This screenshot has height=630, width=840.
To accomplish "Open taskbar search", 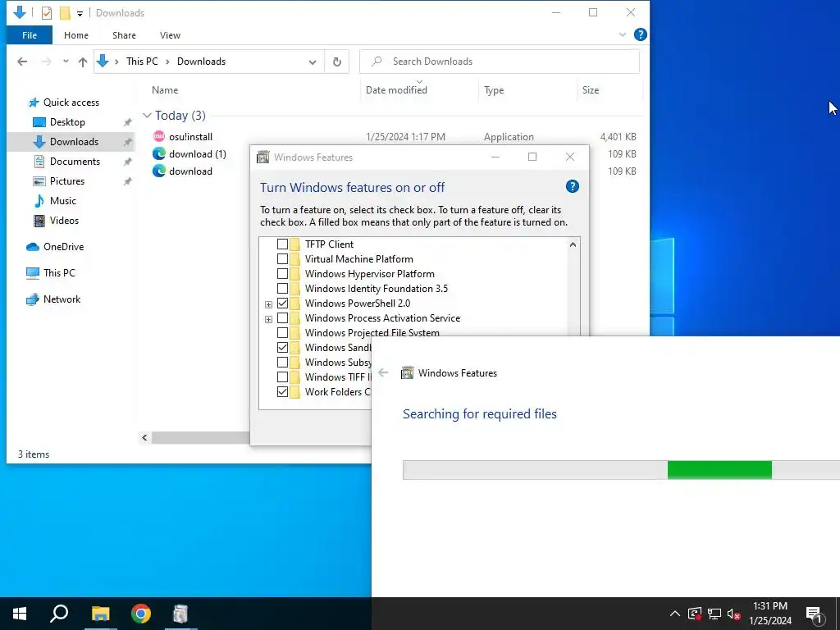I will click(x=59, y=614).
